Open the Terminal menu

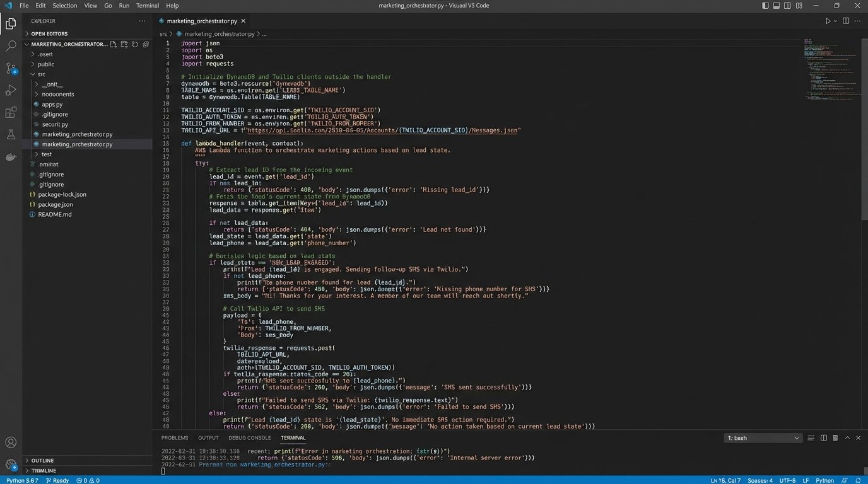pyautogui.click(x=148, y=6)
